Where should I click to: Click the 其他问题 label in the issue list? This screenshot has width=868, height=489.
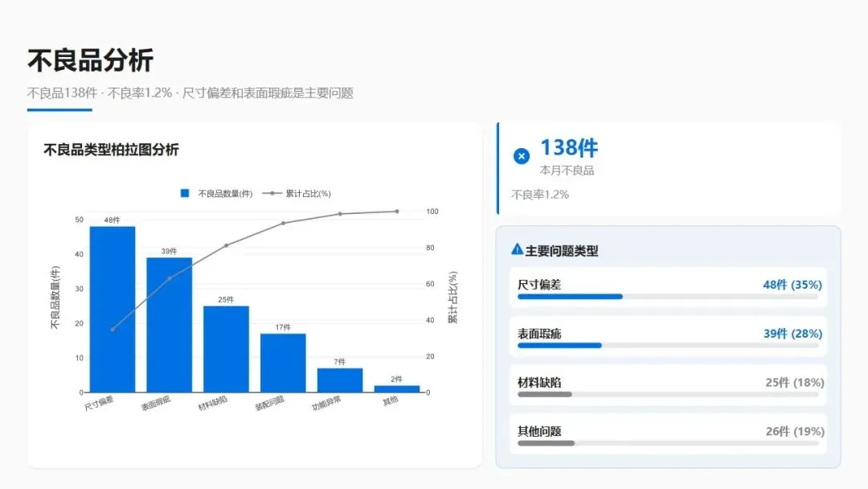click(x=539, y=431)
